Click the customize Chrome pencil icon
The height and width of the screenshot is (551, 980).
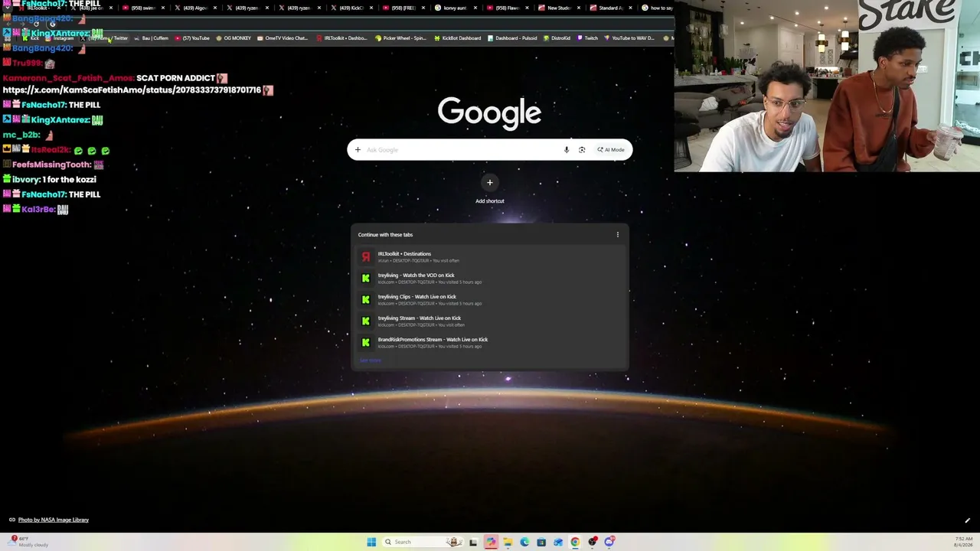pyautogui.click(x=967, y=520)
